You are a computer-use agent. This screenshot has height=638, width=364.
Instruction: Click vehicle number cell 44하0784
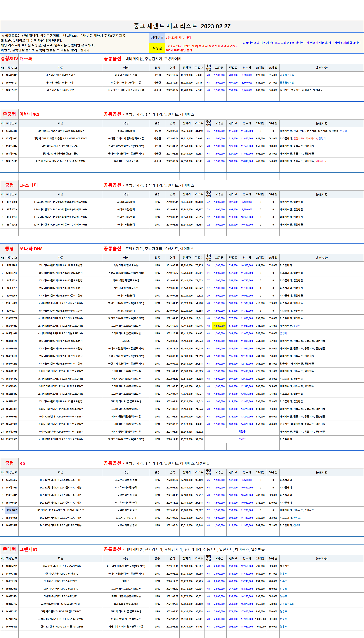point(11,266)
